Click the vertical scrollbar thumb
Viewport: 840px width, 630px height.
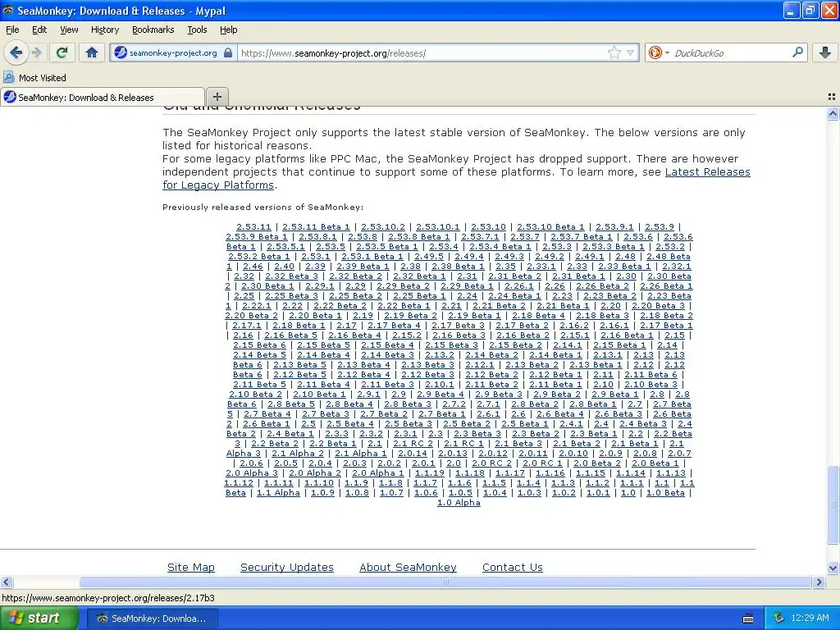833,504
